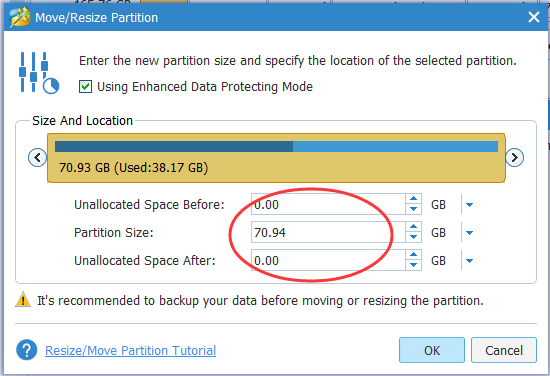Click the 'Size And Location' group heading

(82, 121)
